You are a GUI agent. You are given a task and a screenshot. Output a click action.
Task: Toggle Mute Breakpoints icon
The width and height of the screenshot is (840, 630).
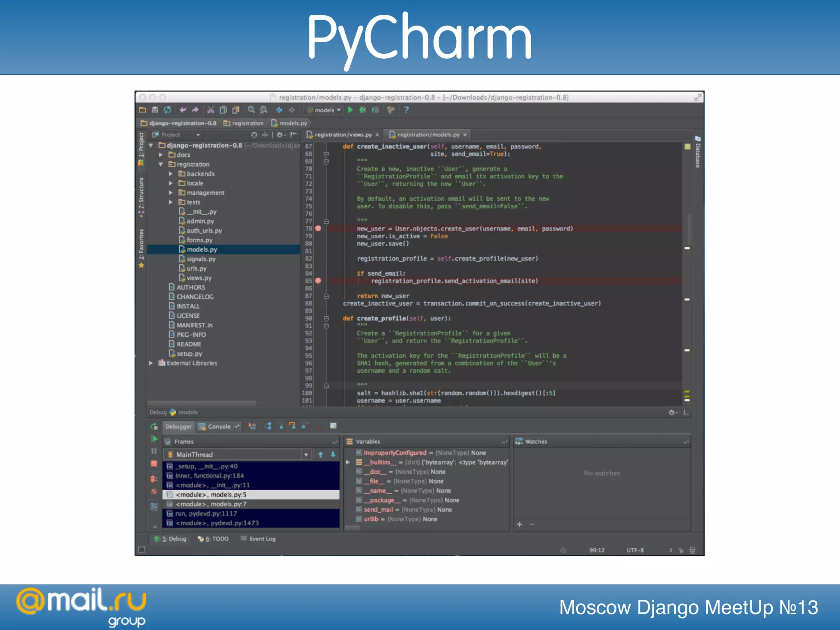click(154, 491)
